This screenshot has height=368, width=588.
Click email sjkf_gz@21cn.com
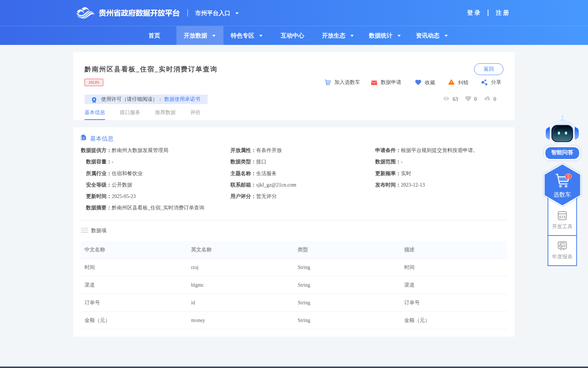[276, 185]
